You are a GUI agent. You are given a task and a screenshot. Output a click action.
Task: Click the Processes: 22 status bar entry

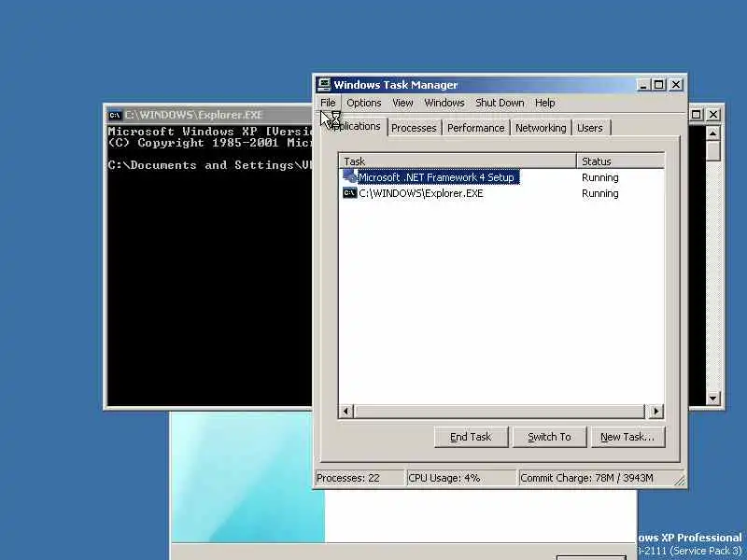(359, 478)
